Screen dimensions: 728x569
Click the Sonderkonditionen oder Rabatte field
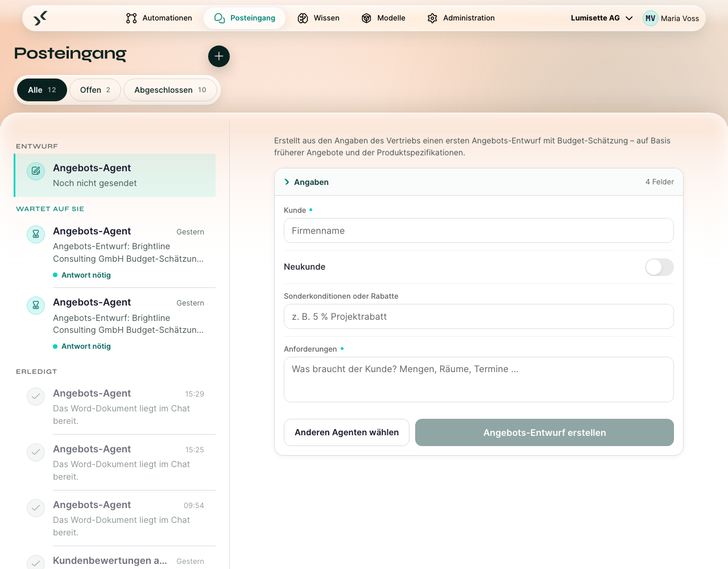coord(479,316)
